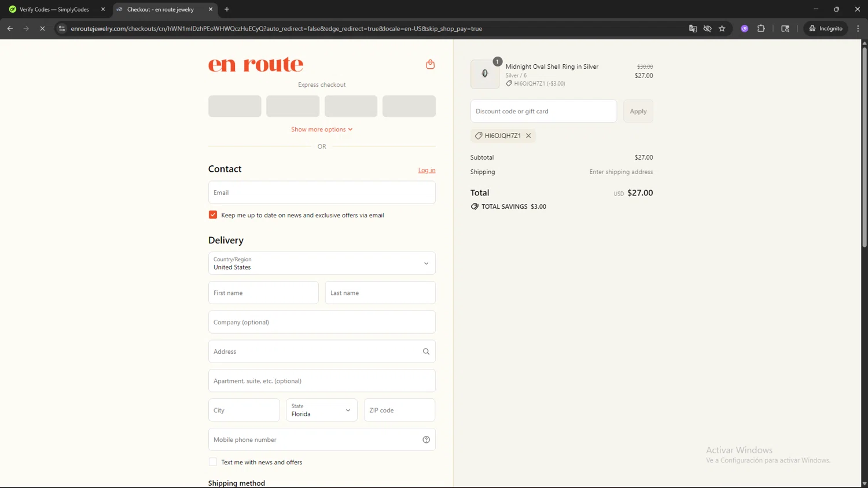Remove discount code HI6OJQH7Z1 with the X

tap(528, 136)
